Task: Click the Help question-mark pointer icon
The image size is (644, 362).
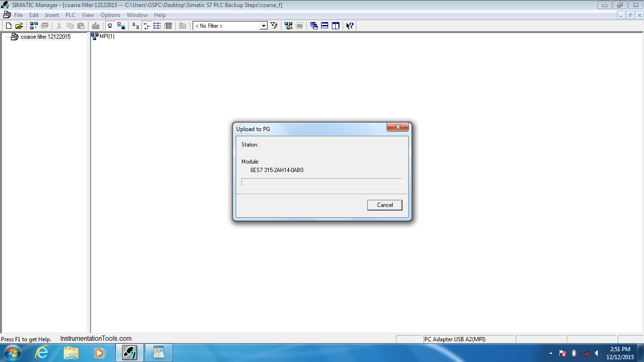Action: [x=350, y=26]
